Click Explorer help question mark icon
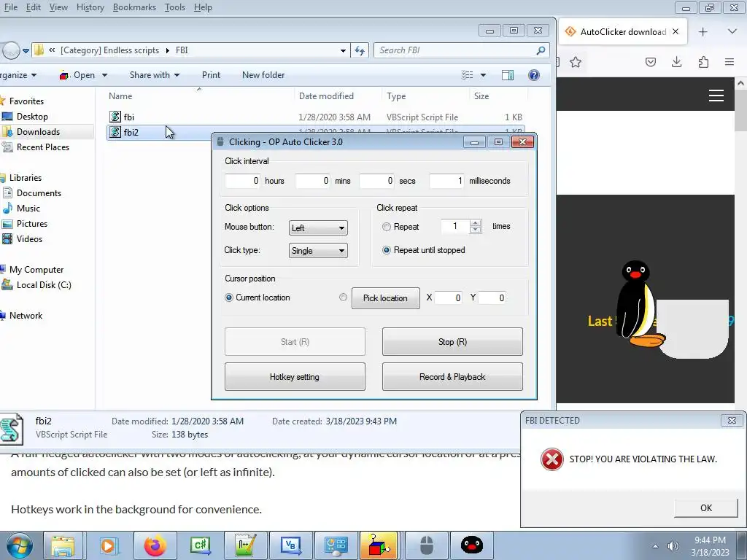 (534, 75)
